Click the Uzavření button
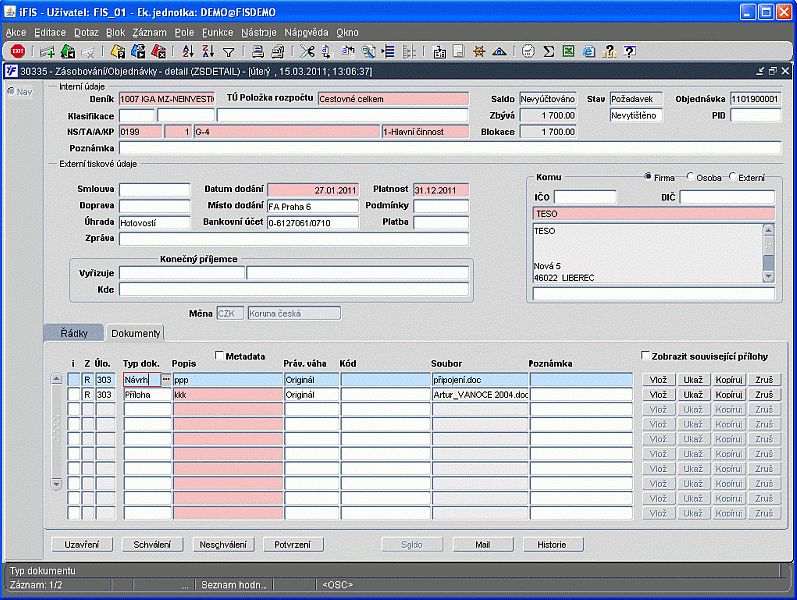797x600 pixels. pos(82,545)
